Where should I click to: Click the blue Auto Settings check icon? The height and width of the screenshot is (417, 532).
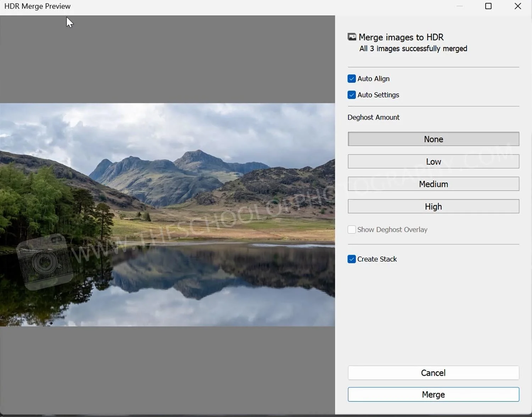[x=351, y=95]
